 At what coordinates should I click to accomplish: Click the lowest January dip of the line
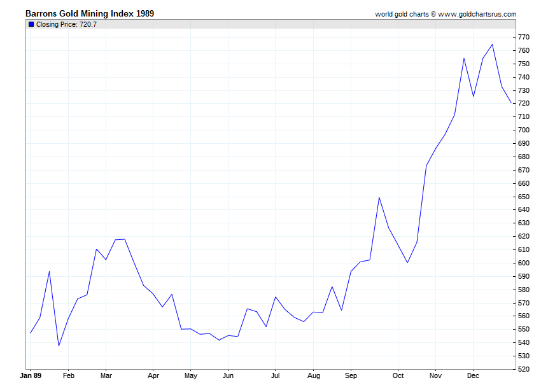(x=59, y=346)
